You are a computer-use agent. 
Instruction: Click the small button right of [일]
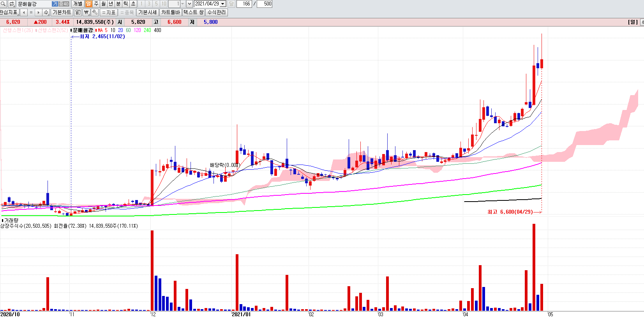tap(642, 22)
